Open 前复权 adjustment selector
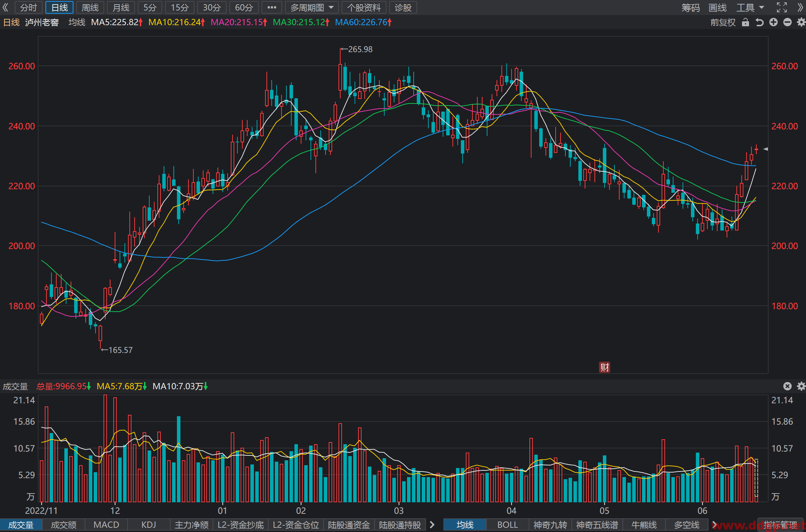 tap(723, 22)
